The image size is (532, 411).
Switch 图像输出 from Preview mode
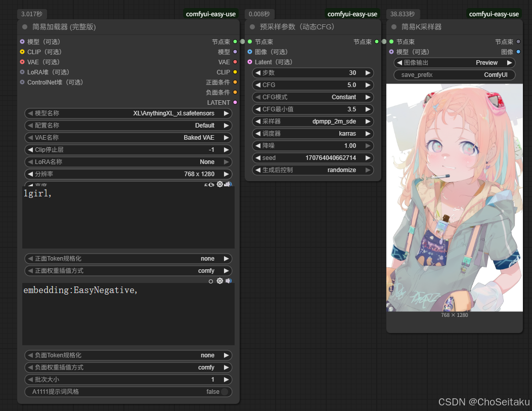click(454, 63)
